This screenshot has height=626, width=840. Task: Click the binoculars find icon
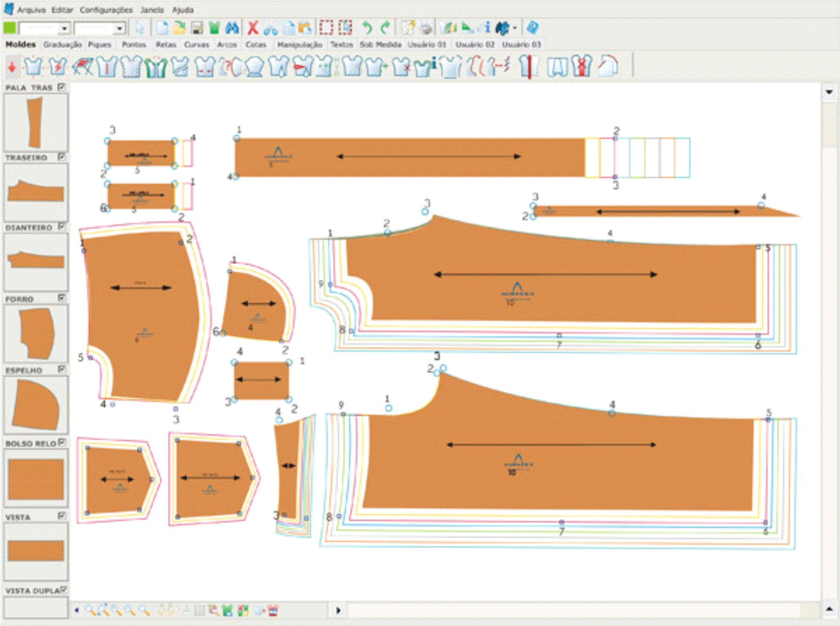(x=232, y=28)
